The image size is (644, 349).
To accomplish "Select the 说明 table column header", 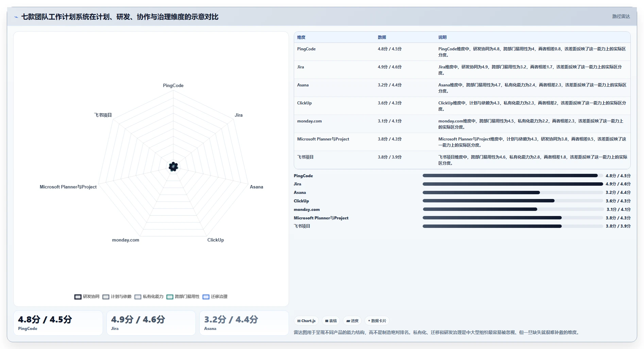I will (442, 37).
